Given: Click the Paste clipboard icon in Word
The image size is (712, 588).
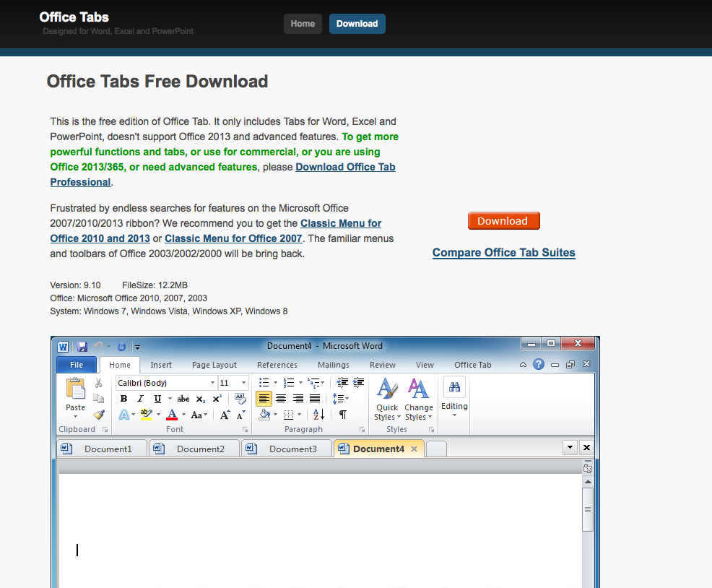Looking at the screenshot, I should 75,389.
